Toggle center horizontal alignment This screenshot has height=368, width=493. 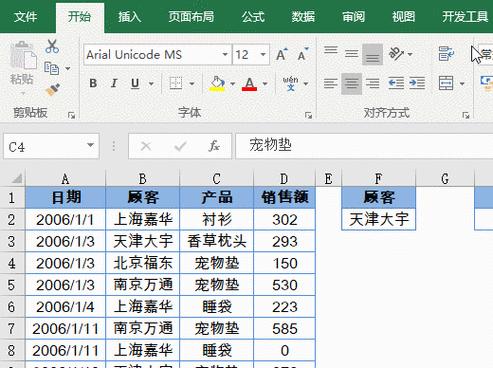pyautogui.click(x=352, y=83)
